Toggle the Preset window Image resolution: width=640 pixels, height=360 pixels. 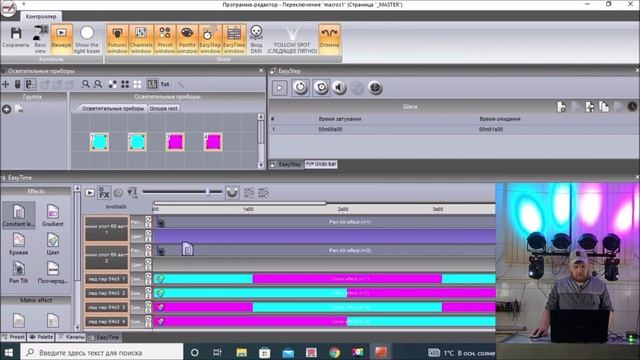pyautogui.click(x=164, y=39)
